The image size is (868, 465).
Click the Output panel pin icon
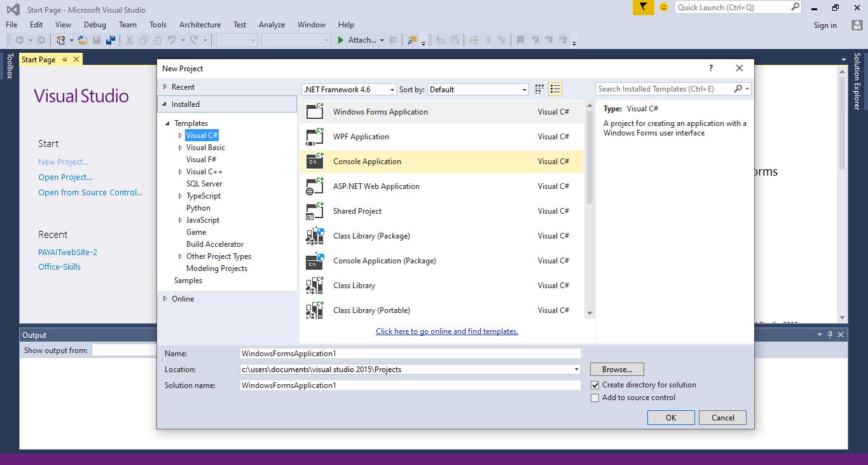[x=830, y=335]
